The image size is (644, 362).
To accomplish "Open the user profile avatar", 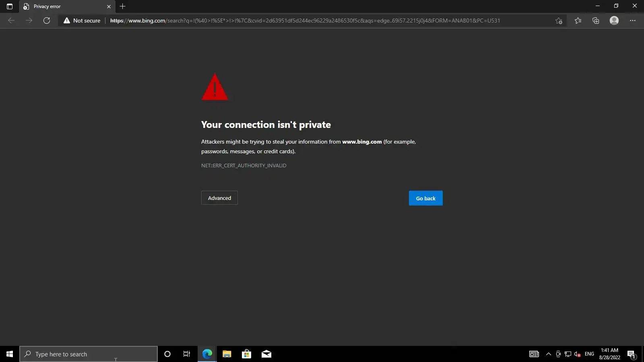I will coord(614,21).
